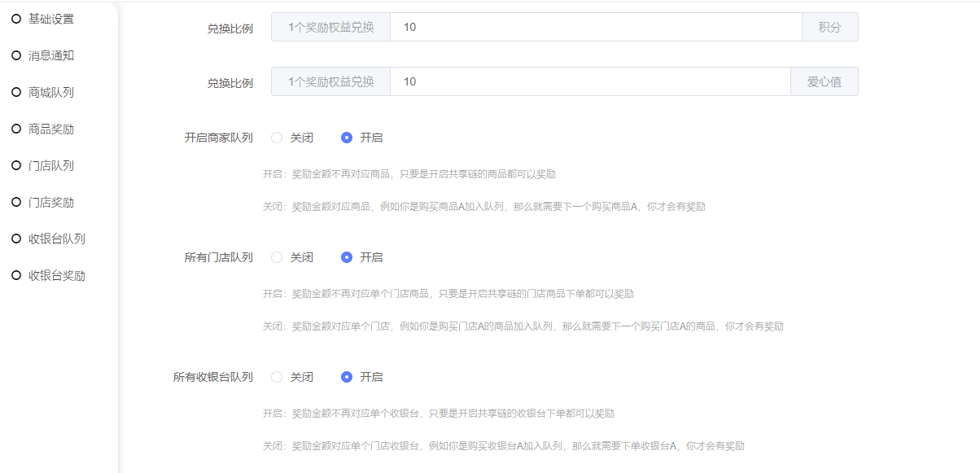Select 开启 for 所有门店队列
Screen dimensions: 980x473
point(347,257)
